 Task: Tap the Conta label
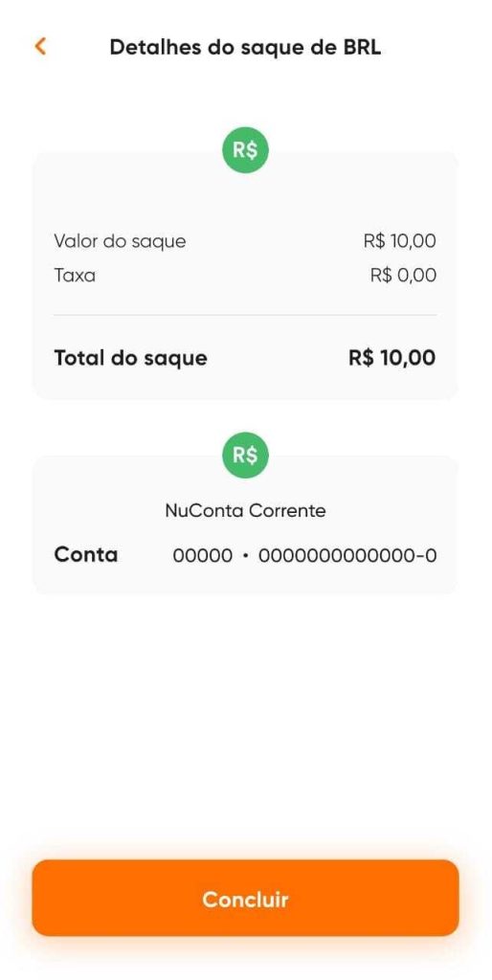coord(85,554)
